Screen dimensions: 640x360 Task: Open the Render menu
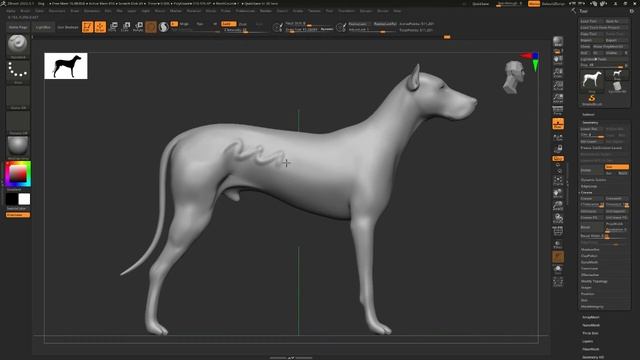click(x=266, y=11)
